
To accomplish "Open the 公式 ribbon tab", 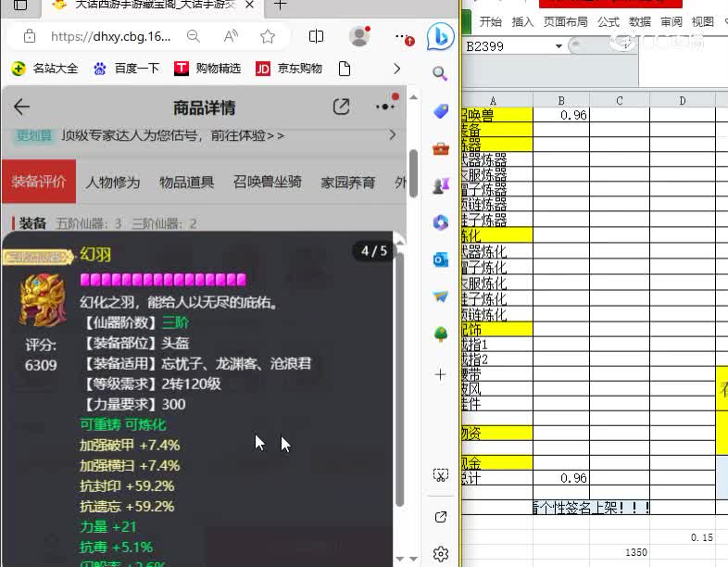I will click(x=609, y=22).
